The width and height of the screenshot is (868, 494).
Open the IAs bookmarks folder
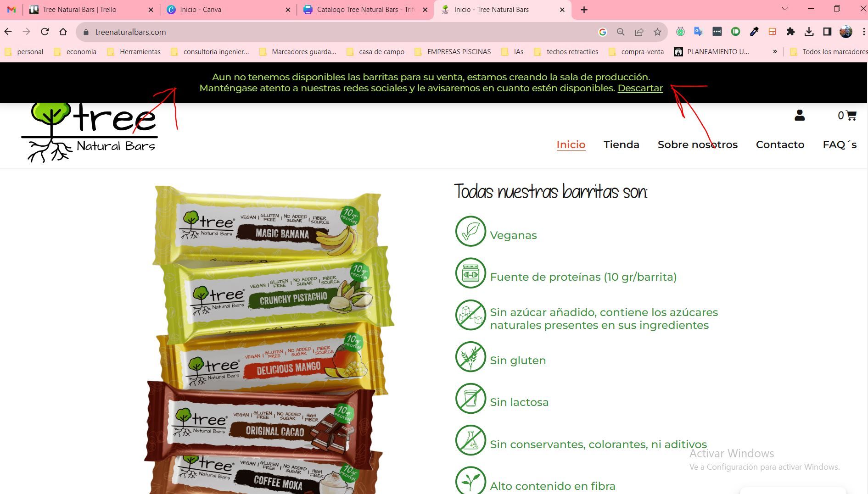(513, 52)
